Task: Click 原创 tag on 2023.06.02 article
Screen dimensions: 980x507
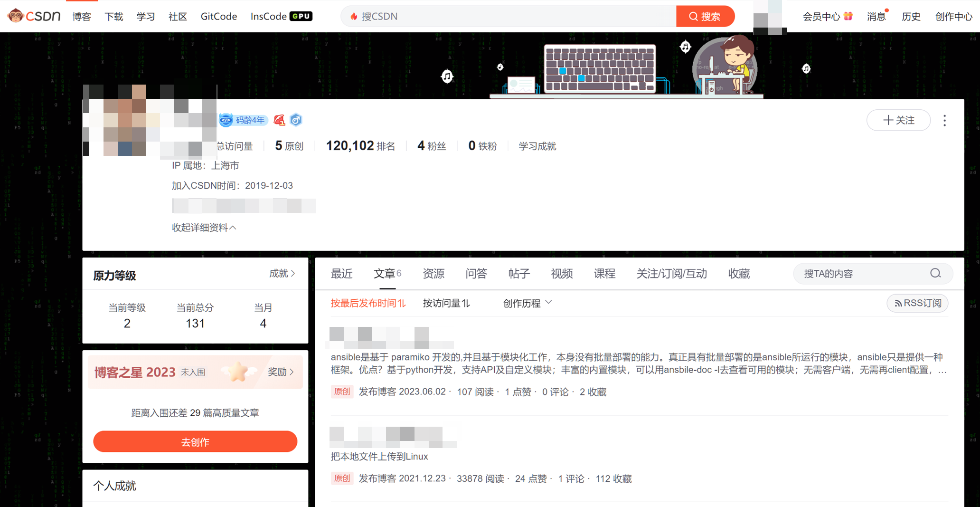Action: [342, 392]
